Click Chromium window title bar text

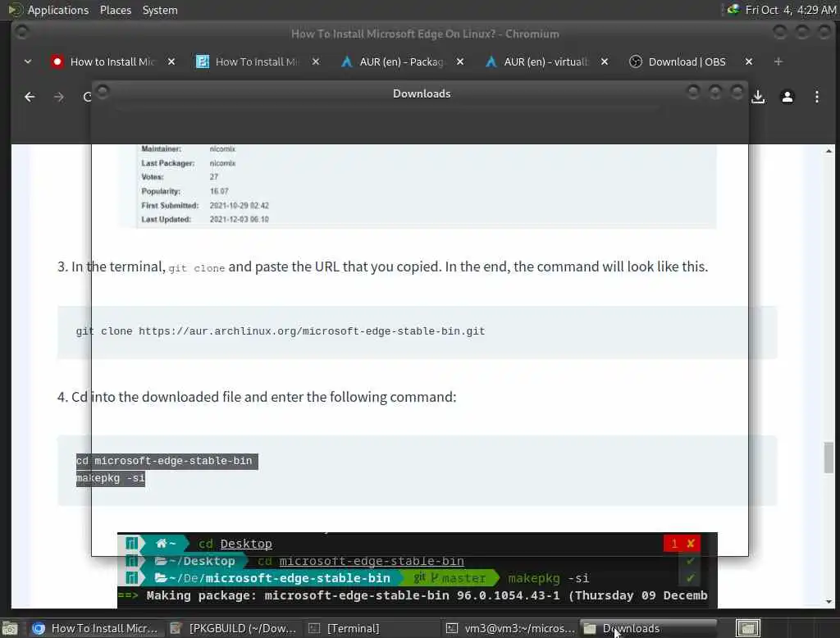[425, 34]
